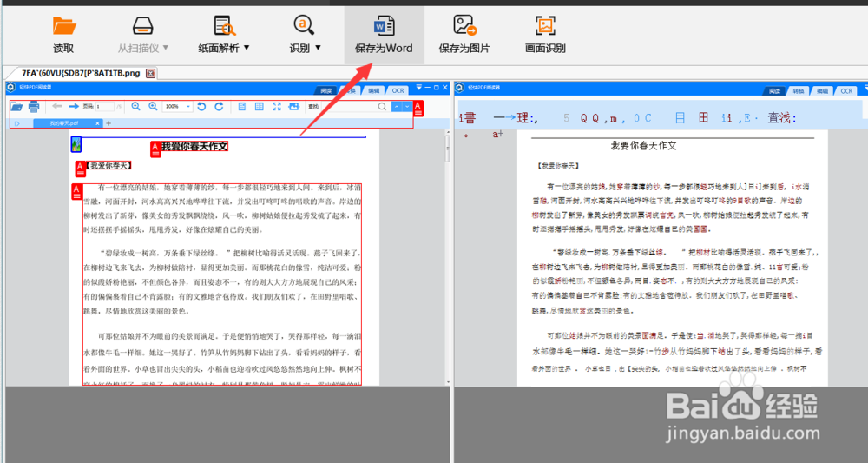Close the 7FA'(60VU{SDB7[P'8AT1TB.png tab
The height and width of the screenshot is (463, 868).
point(150,73)
